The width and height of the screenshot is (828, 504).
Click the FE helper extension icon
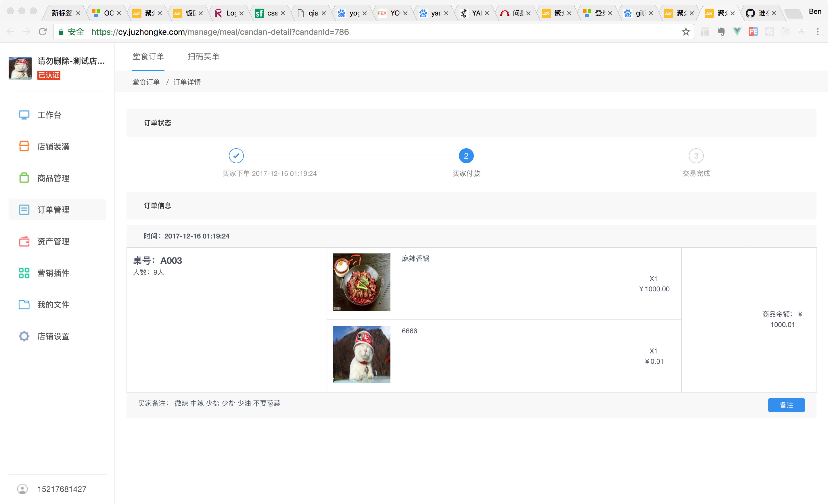pos(753,32)
